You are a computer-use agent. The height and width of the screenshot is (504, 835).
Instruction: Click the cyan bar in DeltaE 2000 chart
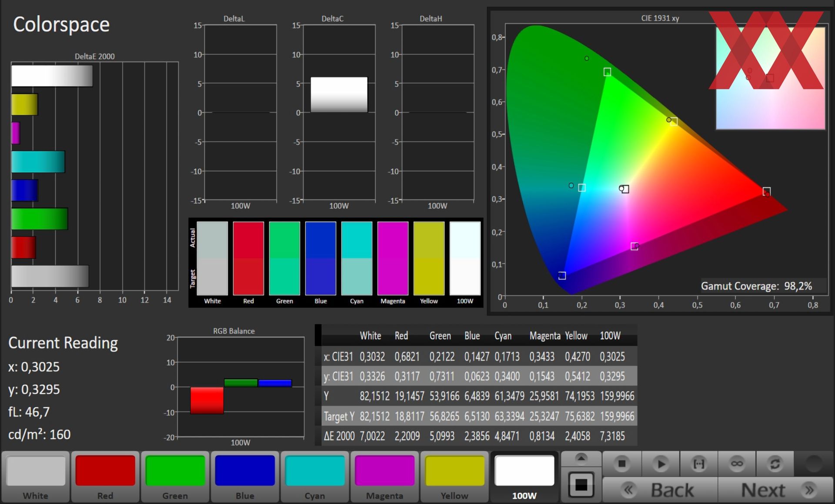click(x=38, y=162)
